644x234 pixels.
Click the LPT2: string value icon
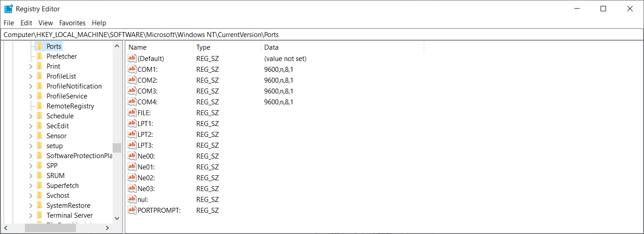coord(132,134)
